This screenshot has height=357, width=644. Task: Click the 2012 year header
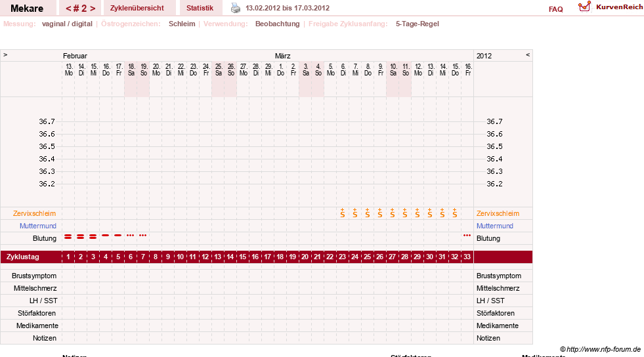484,56
